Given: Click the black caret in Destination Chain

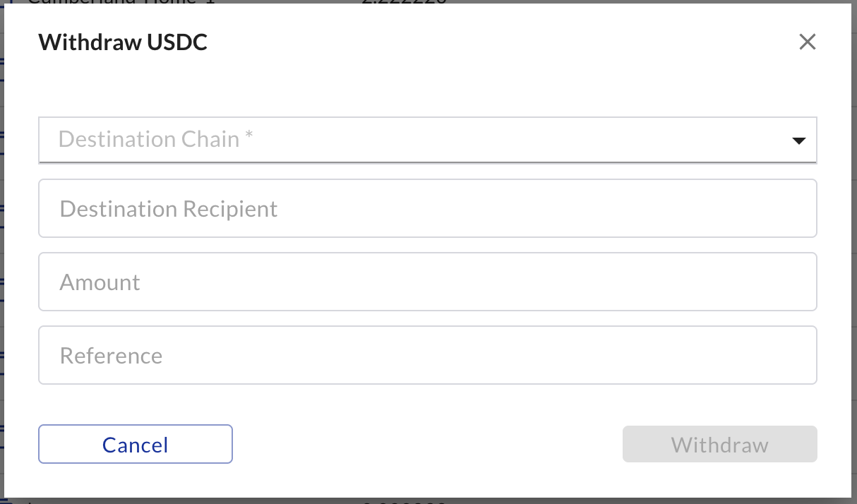Looking at the screenshot, I should (798, 141).
